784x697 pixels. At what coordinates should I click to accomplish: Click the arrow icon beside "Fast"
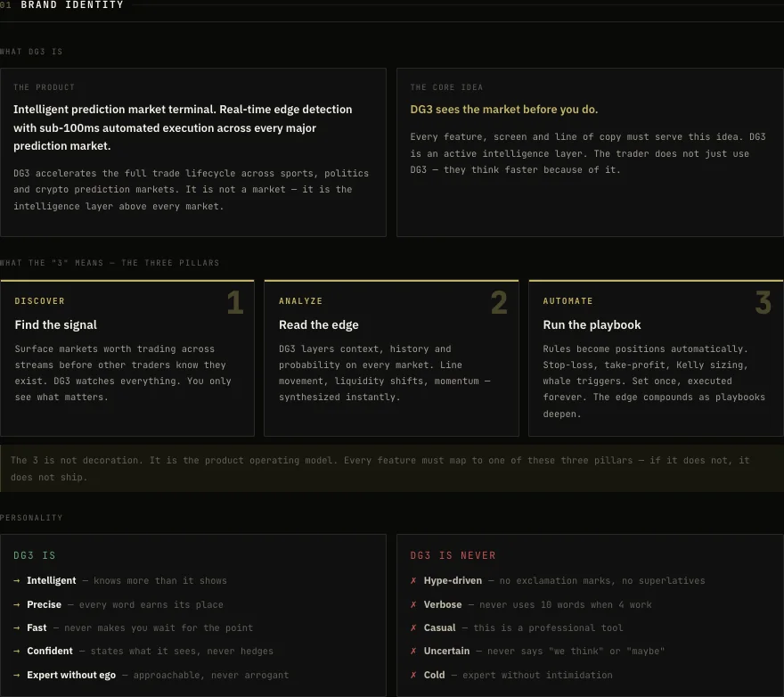(17, 627)
